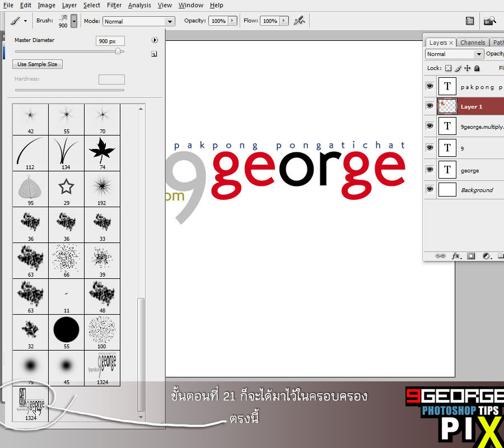Image resolution: width=504 pixels, height=448 pixels.
Task: Hide the 9george.multiply text layer
Action: coord(430,125)
